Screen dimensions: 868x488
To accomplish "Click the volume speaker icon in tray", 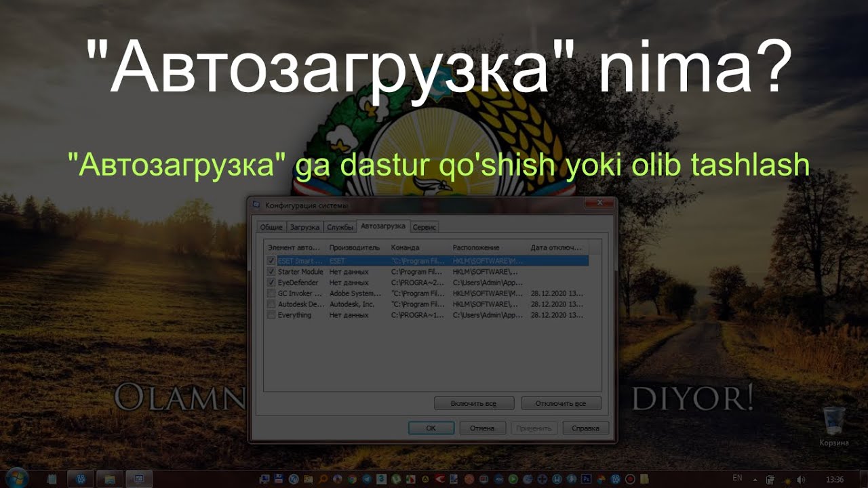I will pyautogui.click(x=801, y=479).
